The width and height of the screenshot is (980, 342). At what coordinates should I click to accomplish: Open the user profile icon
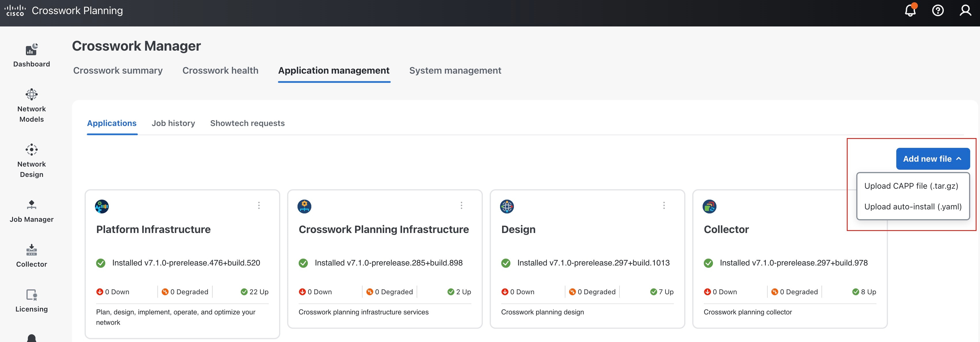[965, 10]
